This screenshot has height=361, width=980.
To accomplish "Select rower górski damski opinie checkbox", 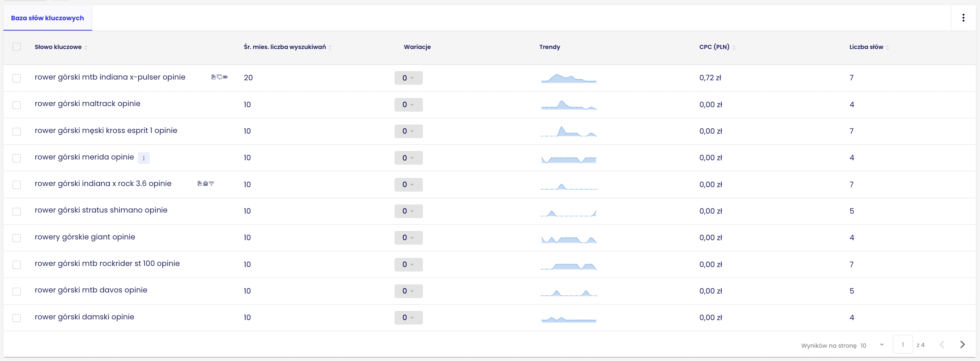I will click(x=16, y=318).
